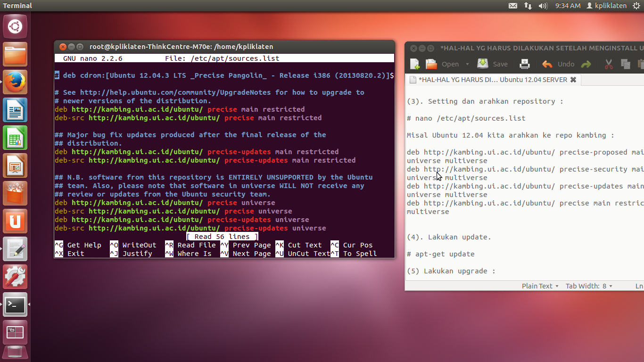Click '^K Cut Text' shortcut in nano
Screen dimensions: 644x362
pyautogui.click(x=298, y=245)
